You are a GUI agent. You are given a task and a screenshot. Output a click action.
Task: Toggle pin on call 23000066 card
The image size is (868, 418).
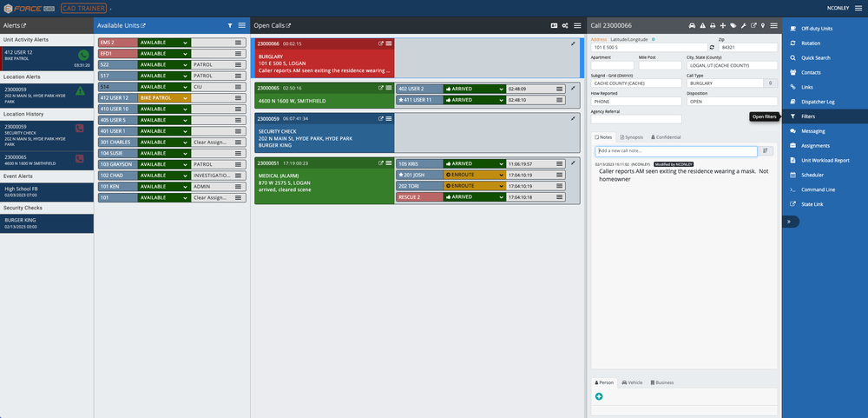(573, 43)
